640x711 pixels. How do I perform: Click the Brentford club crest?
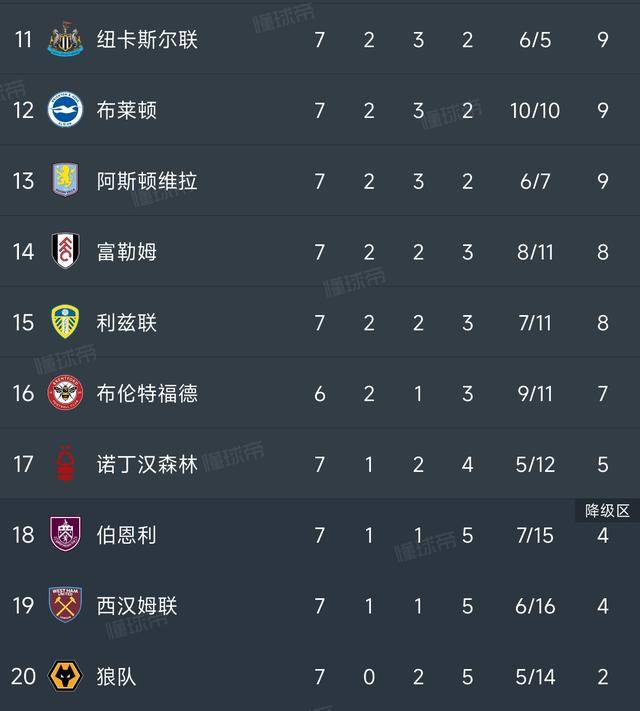[x=66, y=394]
